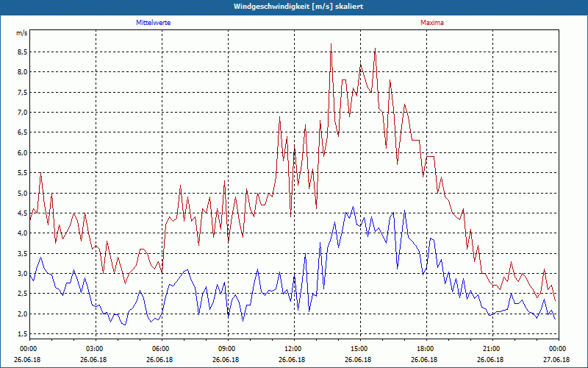The image size is (588, 368).
Task: Click the 09:00 time axis label
Action: [x=228, y=349]
